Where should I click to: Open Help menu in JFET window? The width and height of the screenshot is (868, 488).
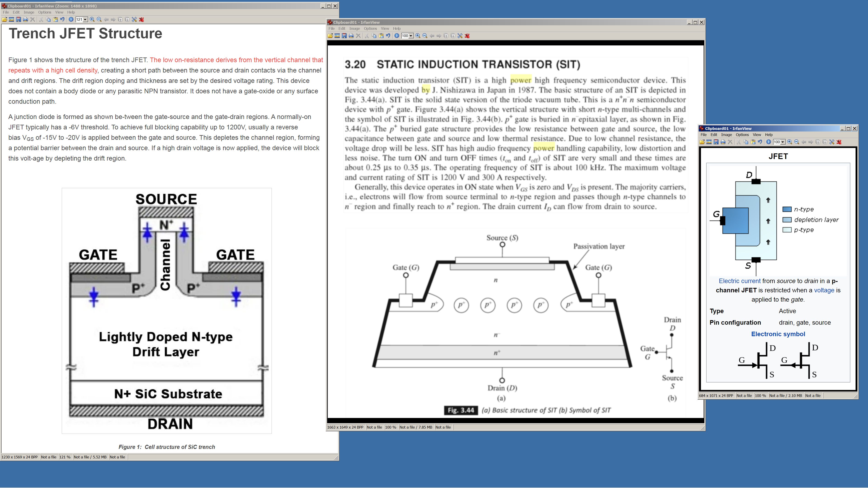769,134
